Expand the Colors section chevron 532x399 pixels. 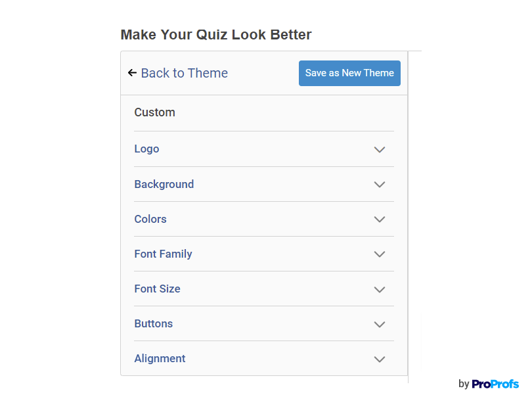click(379, 220)
